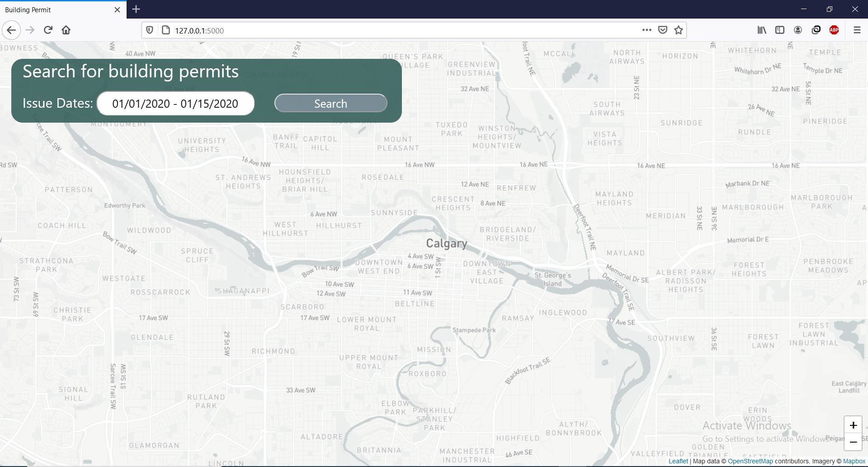The height and width of the screenshot is (467, 868).
Task: Click the forward navigation arrow
Action: point(30,30)
